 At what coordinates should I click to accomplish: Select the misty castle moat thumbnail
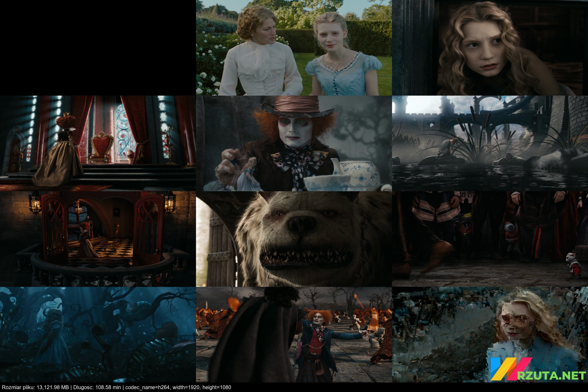click(x=490, y=143)
